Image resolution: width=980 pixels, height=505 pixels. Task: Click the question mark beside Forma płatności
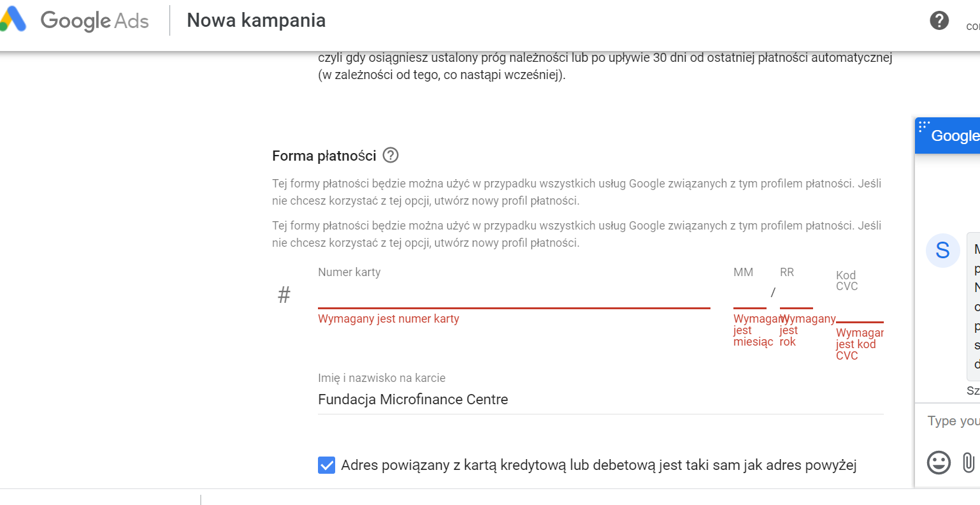(391, 155)
